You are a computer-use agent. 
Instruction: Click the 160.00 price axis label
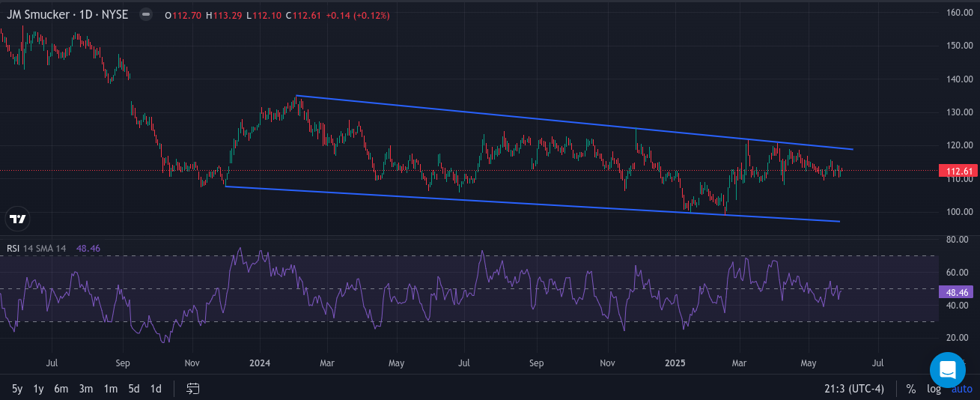pyautogui.click(x=960, y=13)
